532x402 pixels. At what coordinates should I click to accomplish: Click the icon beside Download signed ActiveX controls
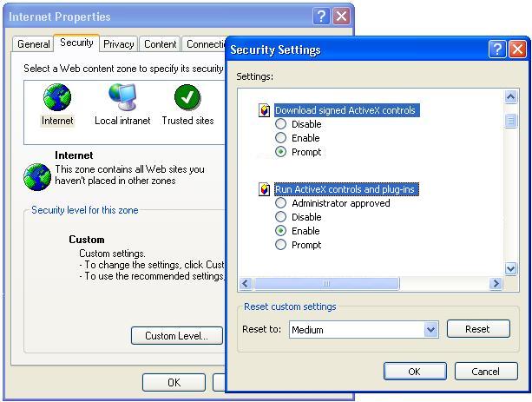tap(265, 110)
